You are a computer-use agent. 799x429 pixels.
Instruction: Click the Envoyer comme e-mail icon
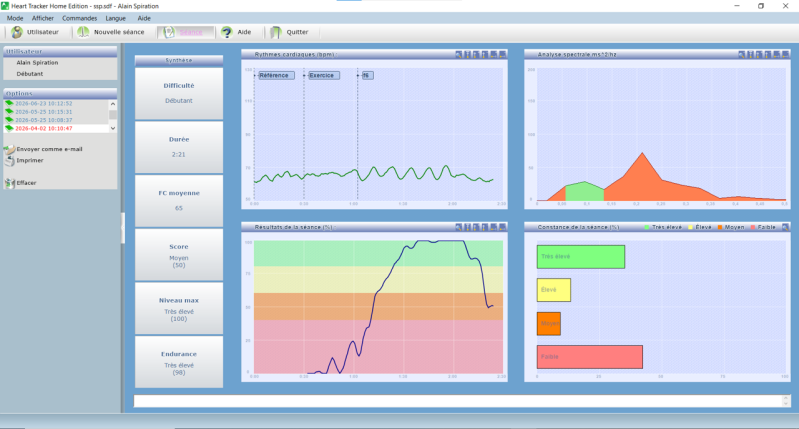(x=10, y=149)
